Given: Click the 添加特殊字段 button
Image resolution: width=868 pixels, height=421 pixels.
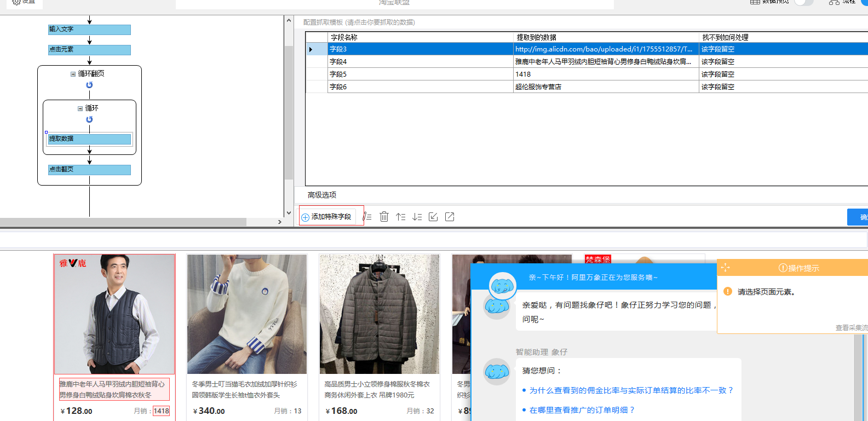Looking at the screenshot, I should [x=327, y=217].
